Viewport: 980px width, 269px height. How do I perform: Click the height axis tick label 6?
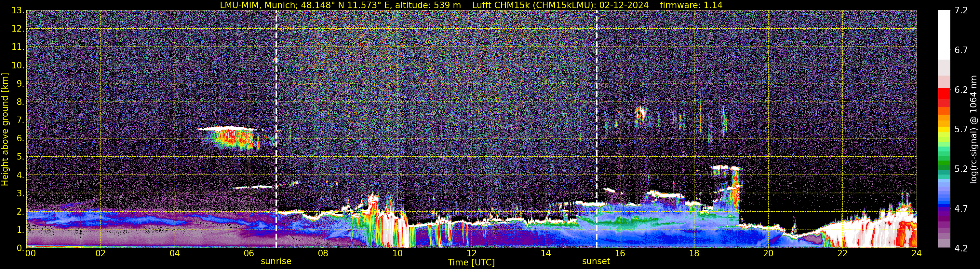point(20,139)
